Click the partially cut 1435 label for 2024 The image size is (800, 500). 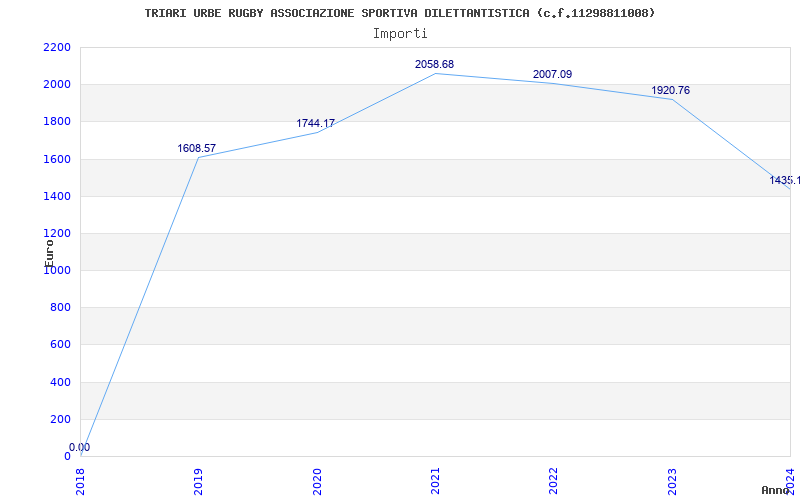click(x=785, y=181)
